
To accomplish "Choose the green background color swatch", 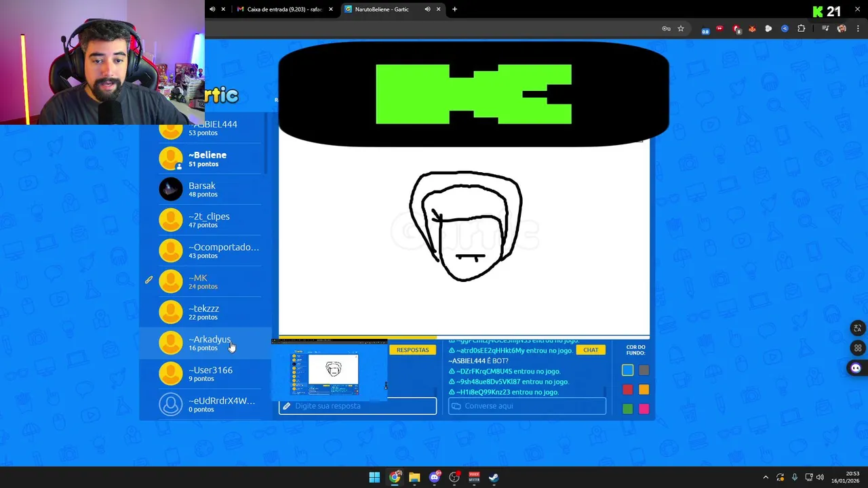I will [x=627, y=409].
